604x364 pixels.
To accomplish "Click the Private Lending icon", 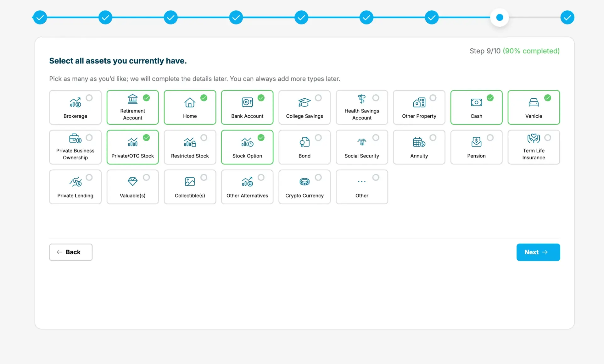I will pos(75,182).
